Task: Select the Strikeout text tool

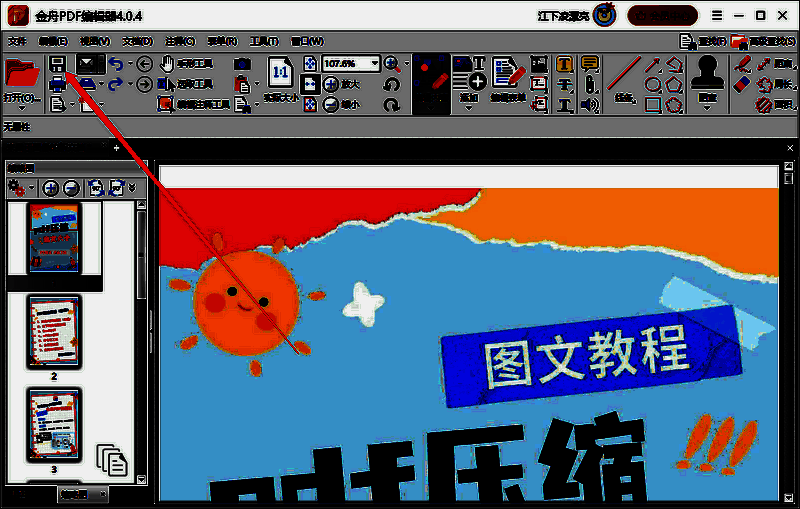Action: 564,85
